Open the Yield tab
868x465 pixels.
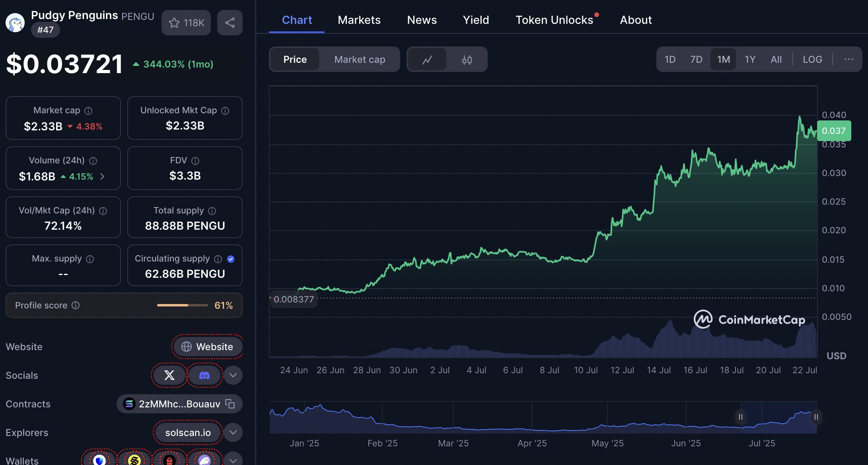click(476, 20)
